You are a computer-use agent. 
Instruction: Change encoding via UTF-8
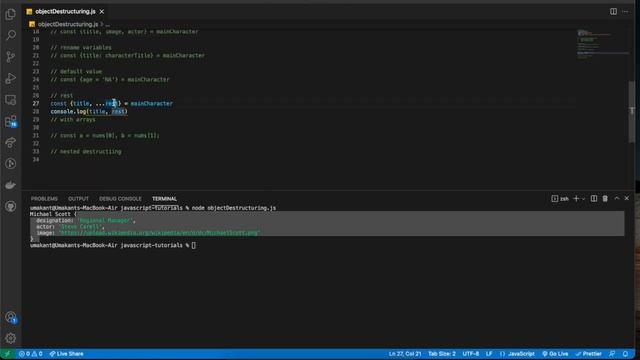pos(471,354)
